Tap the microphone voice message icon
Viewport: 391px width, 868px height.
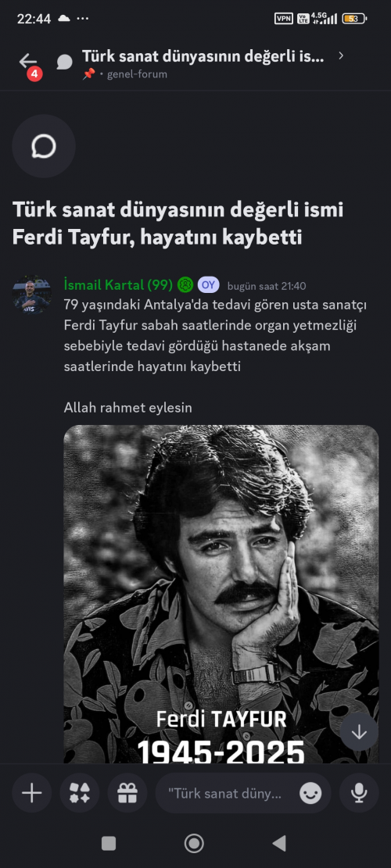(359, 793)
